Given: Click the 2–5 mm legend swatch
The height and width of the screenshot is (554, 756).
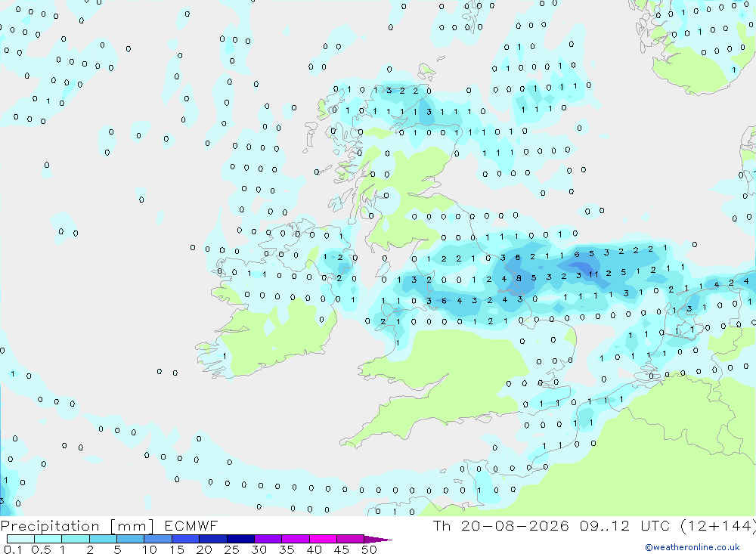Looking at the screenshot, I should (x=103, y=539).
